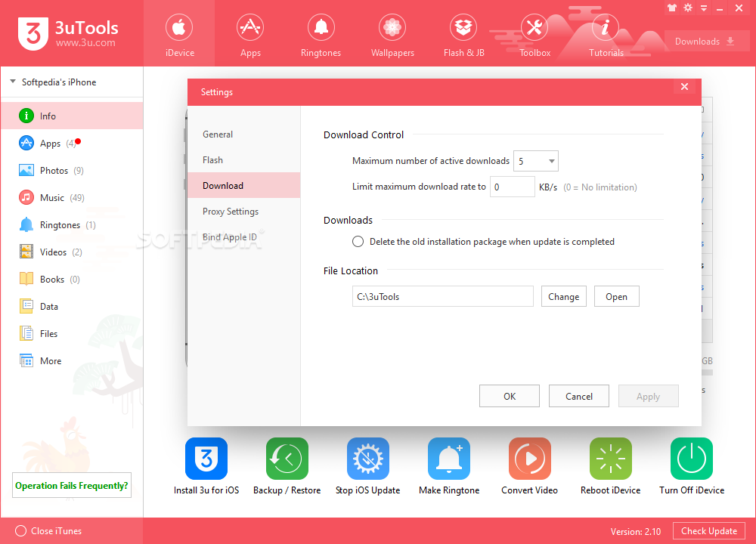
Task: Close the Settings dialog
Action: coord(684,87)
